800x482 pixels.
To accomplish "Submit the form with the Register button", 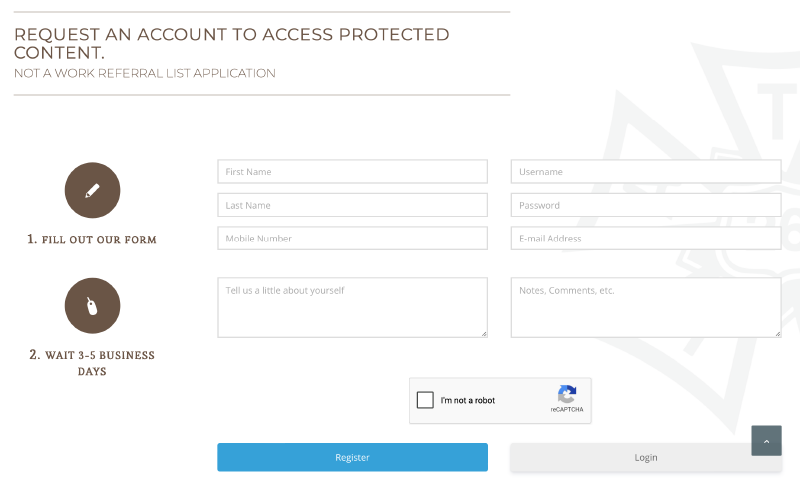I will pos(353,458).
